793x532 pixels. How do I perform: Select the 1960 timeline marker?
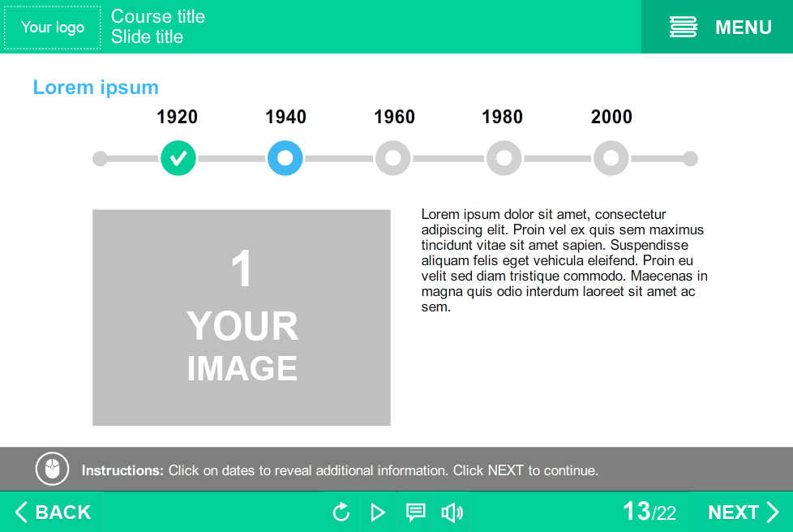(393, 158)
